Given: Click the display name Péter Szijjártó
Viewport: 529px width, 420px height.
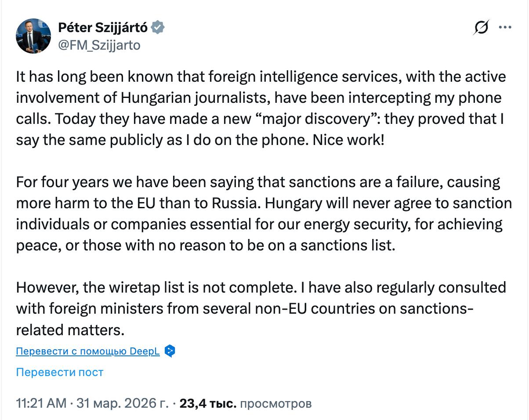Looking at the screenshot, I should tap(104, 28).
